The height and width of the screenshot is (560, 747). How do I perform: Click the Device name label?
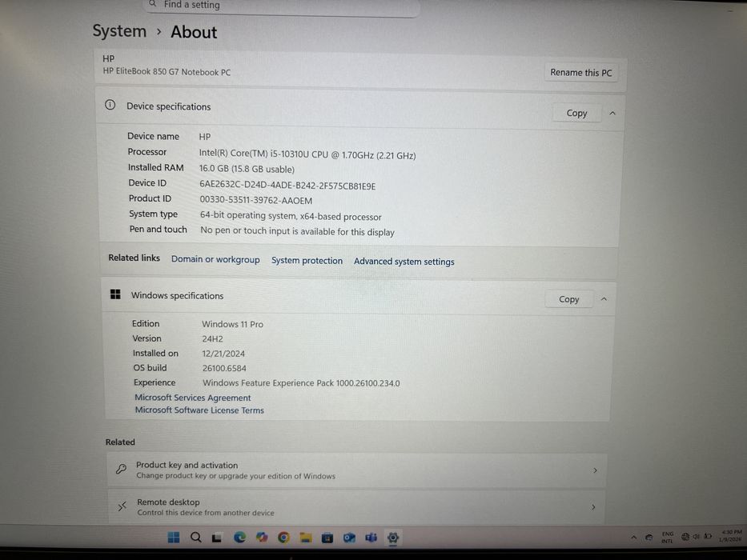click(x=154, y=136)
